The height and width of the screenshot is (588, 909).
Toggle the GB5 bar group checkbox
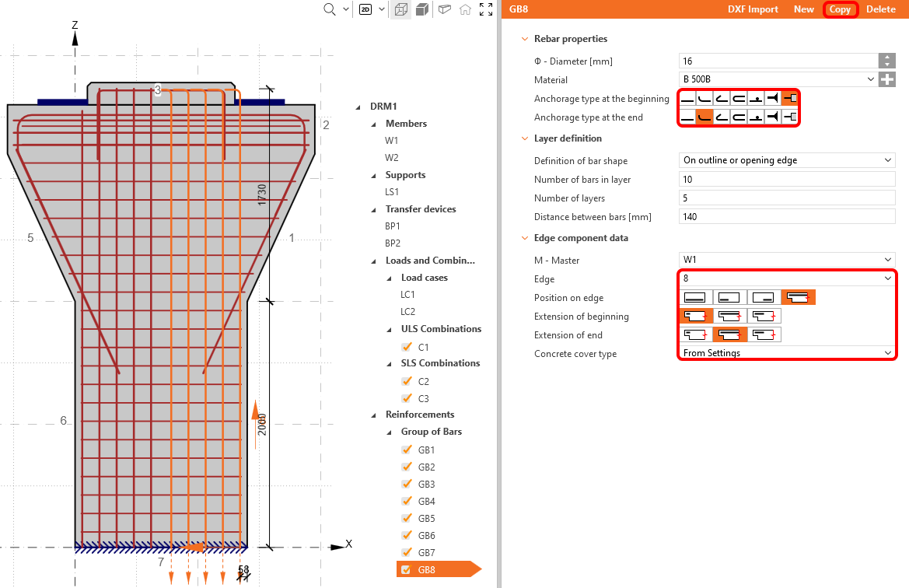(x=405, y=519)
